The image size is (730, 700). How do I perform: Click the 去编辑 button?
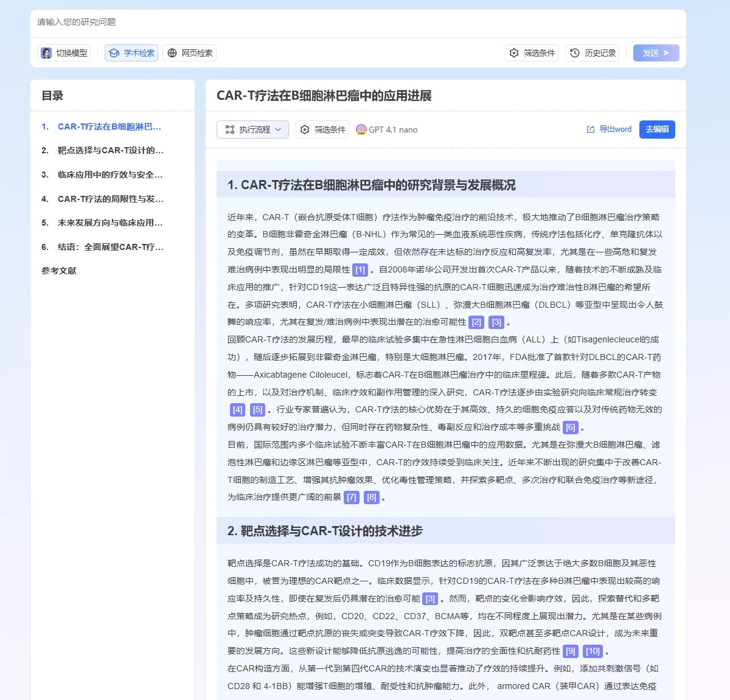[x=657, y=130]
